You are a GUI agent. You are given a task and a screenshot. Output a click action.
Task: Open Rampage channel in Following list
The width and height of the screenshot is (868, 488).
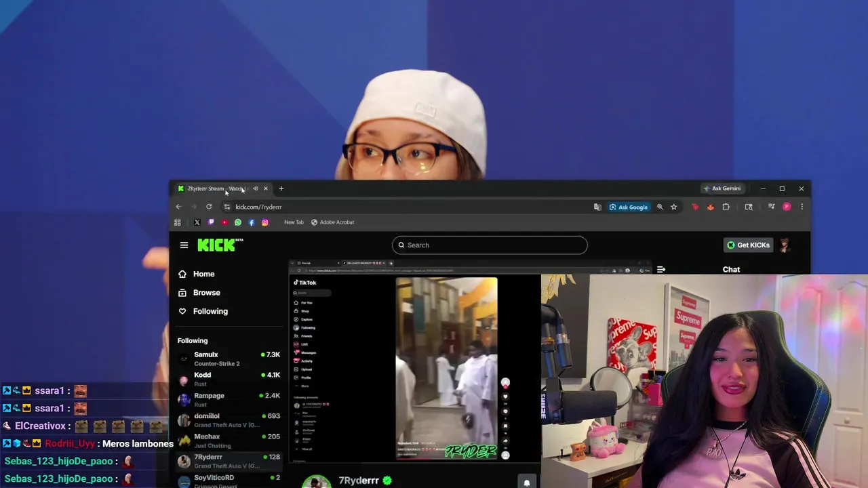pos(229,399)
